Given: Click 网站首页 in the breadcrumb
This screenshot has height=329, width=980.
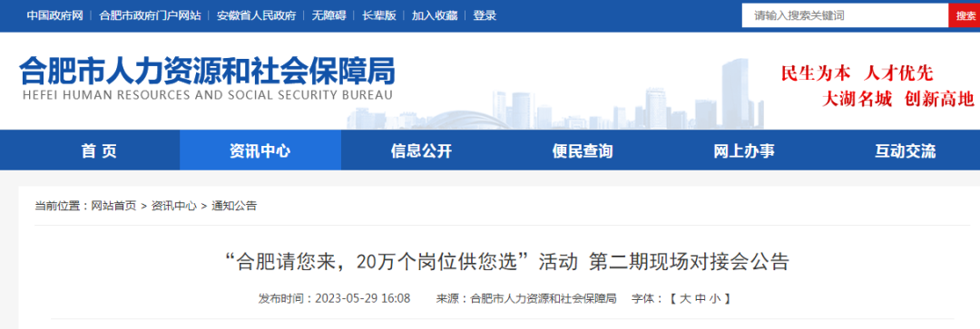Looking at the screenshot, I should click(x=113, y=206).
